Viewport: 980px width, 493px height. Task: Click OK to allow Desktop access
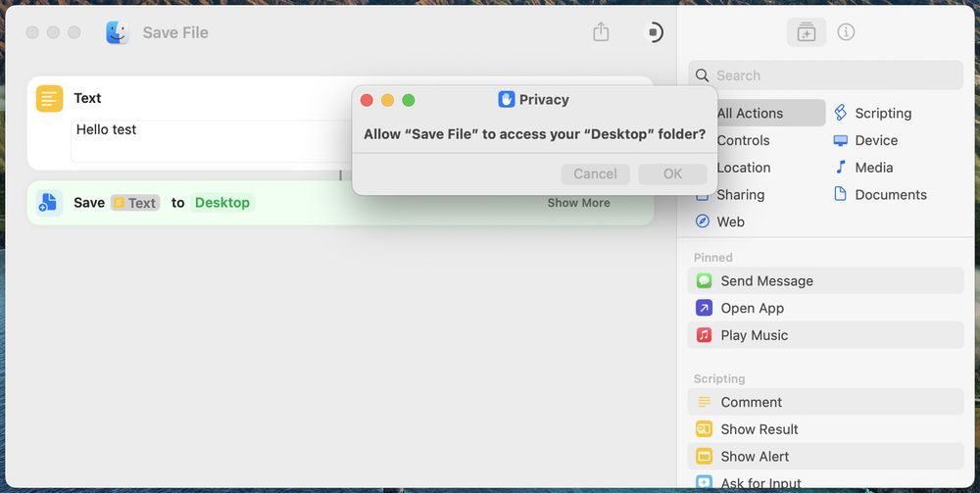(672, 173)
